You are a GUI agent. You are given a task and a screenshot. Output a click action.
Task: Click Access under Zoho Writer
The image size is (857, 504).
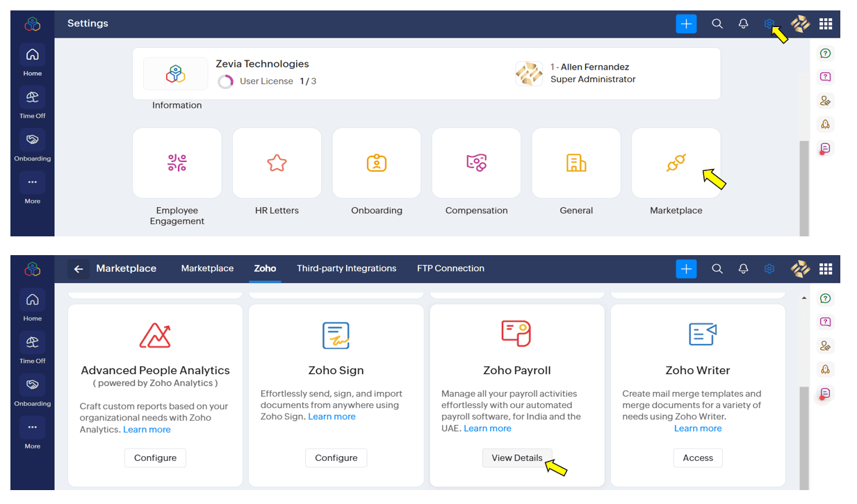(x=698, y=458)
